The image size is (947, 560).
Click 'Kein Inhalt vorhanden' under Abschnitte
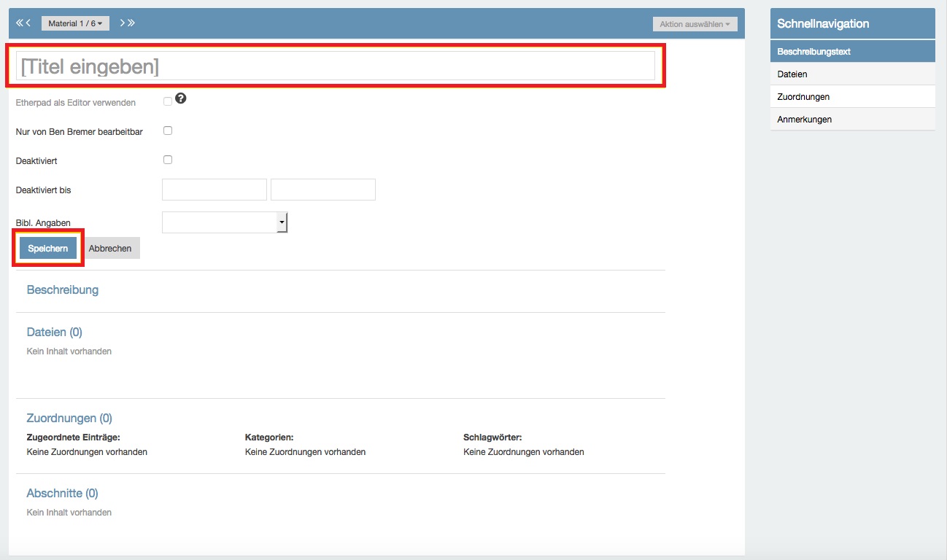[69, 513]
